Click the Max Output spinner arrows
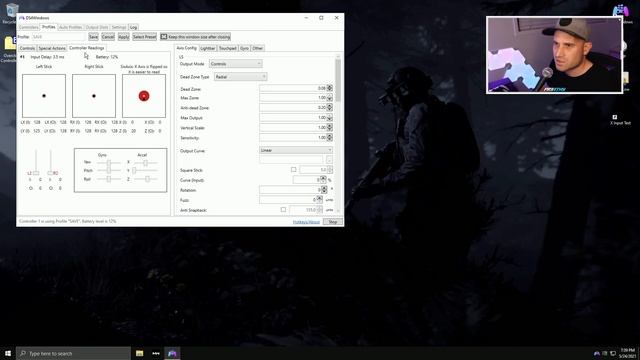Viewport: 640px width, 360px height. [330, 118]
